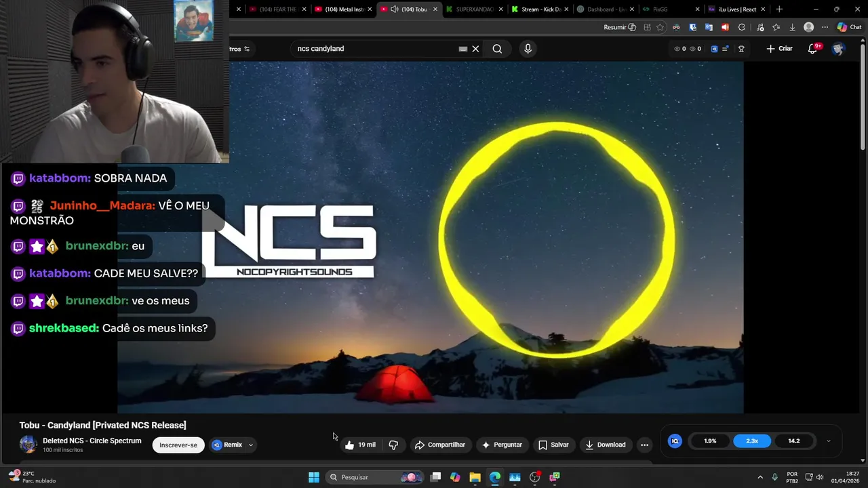
Task: Click the Criar button
Action: [779, 49]
